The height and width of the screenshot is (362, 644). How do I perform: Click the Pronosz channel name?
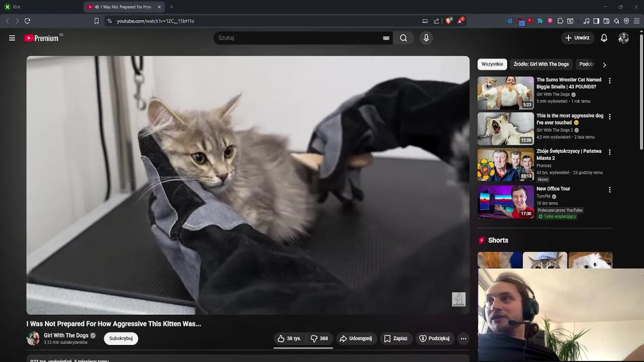544,165
